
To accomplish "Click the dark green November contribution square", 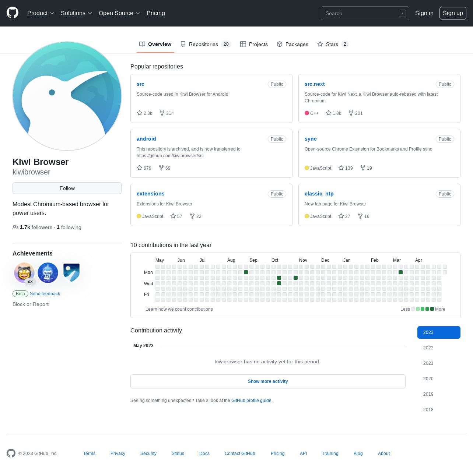I will click(295, 278).
